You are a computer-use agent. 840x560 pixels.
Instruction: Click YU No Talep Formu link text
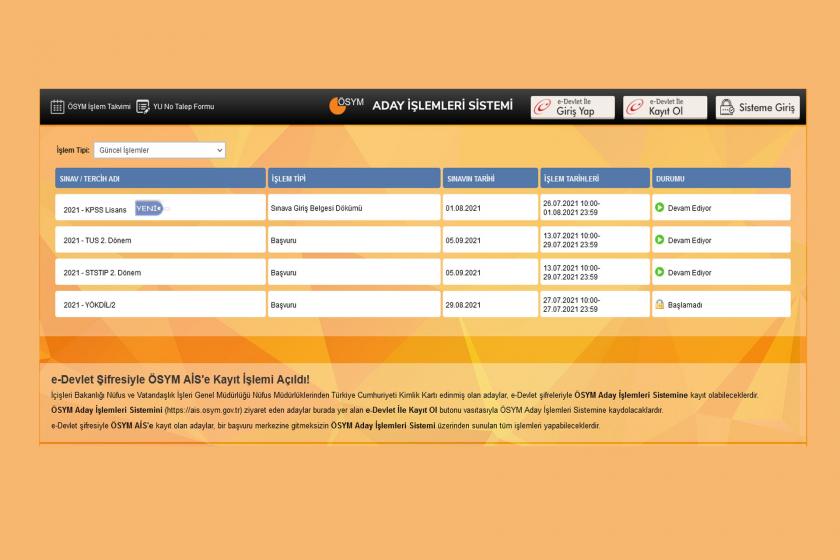(184, 107)
